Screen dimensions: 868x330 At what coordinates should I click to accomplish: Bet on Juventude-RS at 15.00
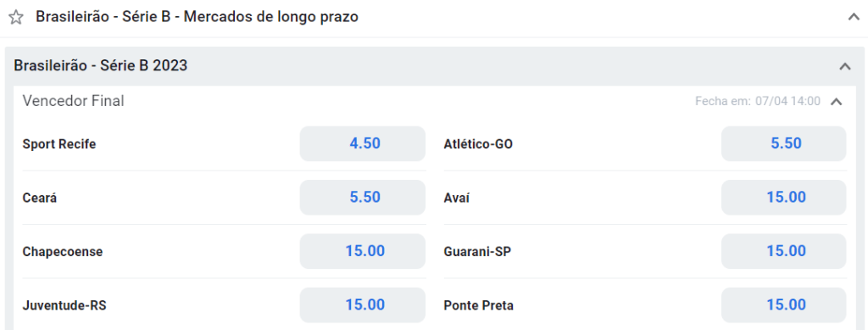[x=363, y=305]
